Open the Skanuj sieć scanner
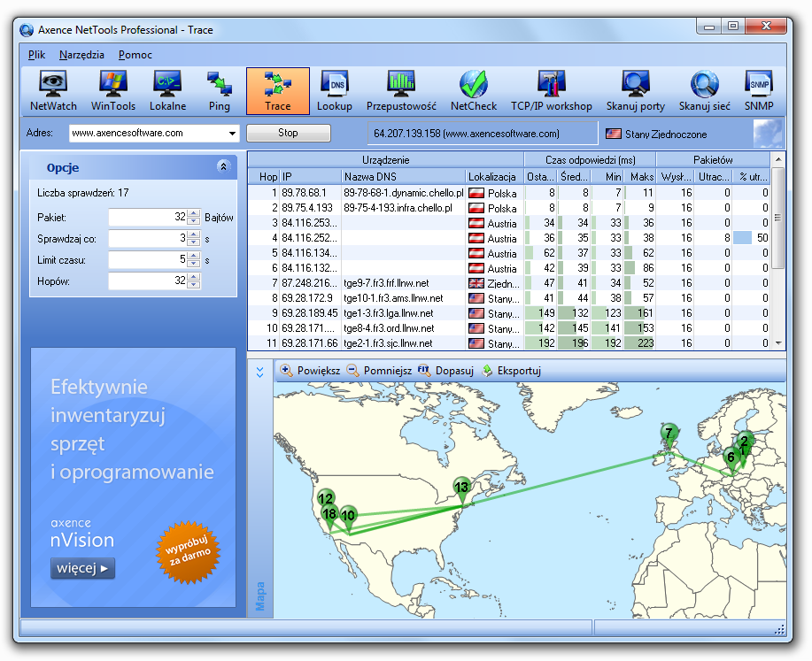Viewport: 812px width, 661px height. pos(704,91)
